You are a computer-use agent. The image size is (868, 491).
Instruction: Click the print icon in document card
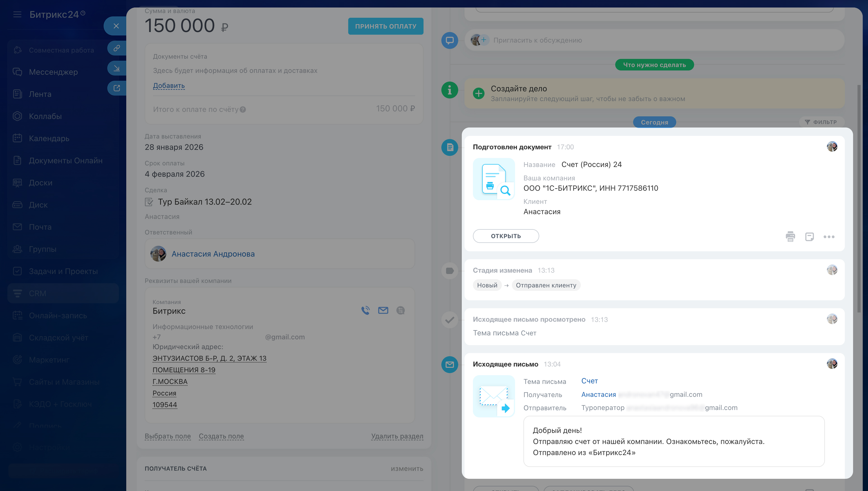click(x=790, y=236)
